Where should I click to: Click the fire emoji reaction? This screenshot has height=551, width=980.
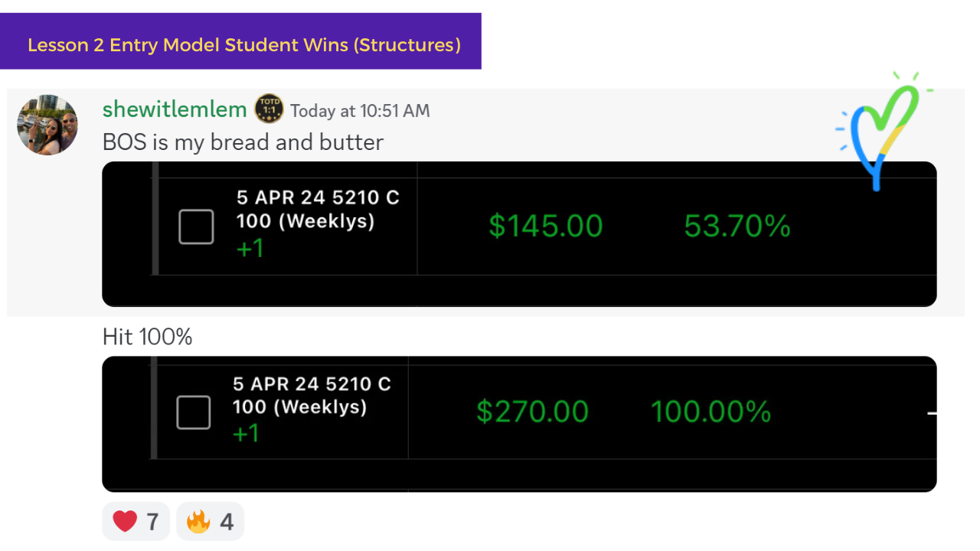(x=210, y=522)
